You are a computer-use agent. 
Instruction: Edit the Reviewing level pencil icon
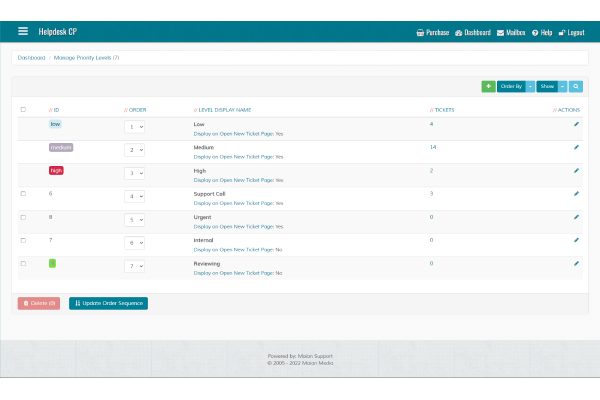576,263
